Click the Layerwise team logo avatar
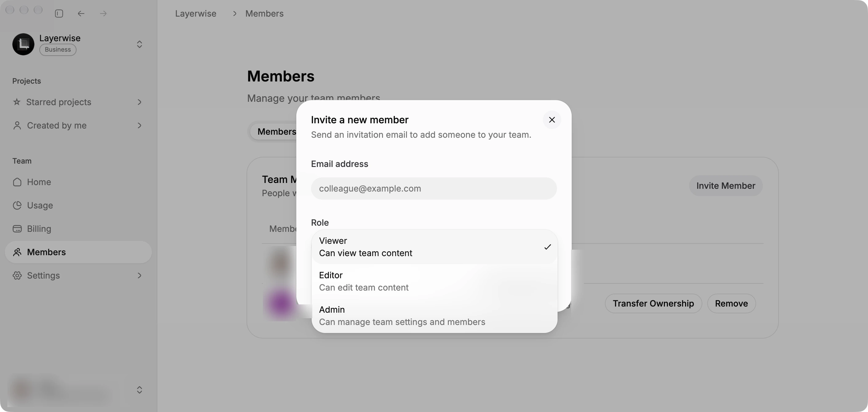The height and width of the screenshot is (412, 868). pyautogui.click(x=23, y=44)
